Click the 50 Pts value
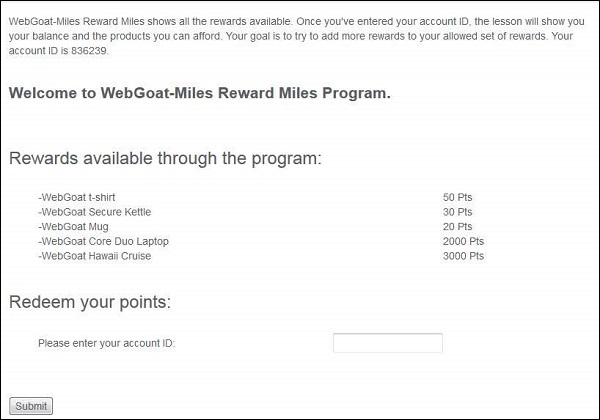Image resolution: width=600 pixels, height=420 pixels. tap(457, 198)
